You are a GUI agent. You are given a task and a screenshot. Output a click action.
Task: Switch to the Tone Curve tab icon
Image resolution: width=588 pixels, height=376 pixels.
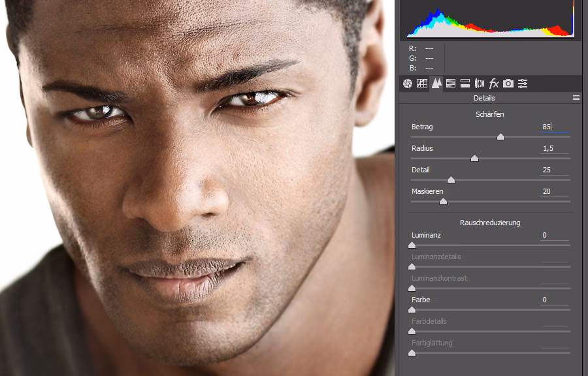[x=422, y=84]
